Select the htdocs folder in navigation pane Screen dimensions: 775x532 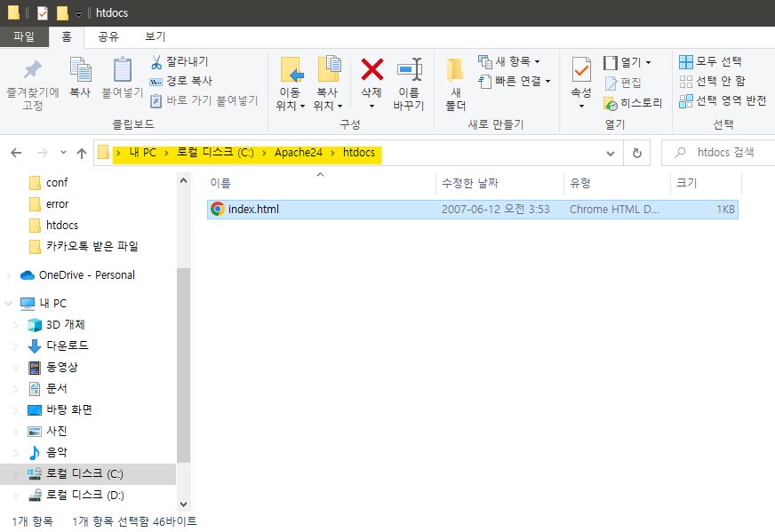click(x=54, y=226)
